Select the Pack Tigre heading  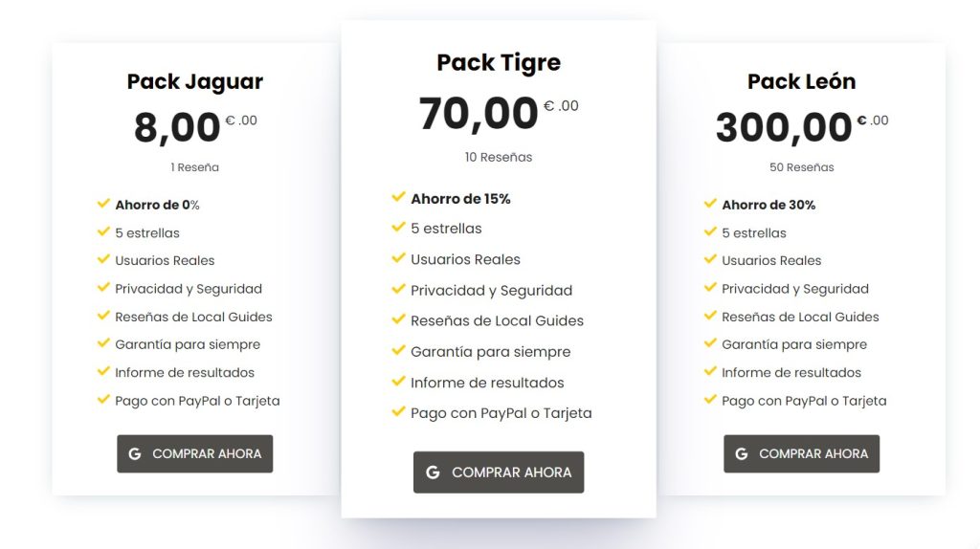click(499, 63)
